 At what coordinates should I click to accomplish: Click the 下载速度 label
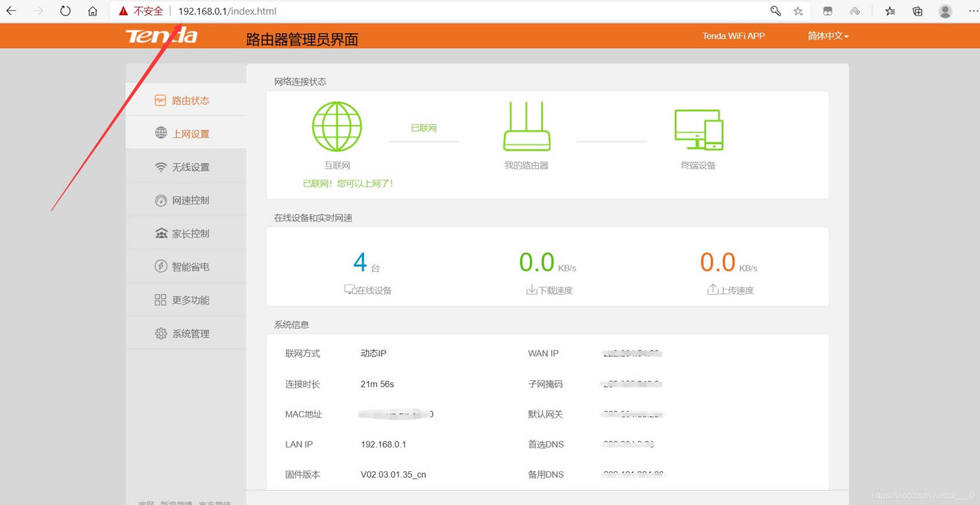(x=556, y=291)
